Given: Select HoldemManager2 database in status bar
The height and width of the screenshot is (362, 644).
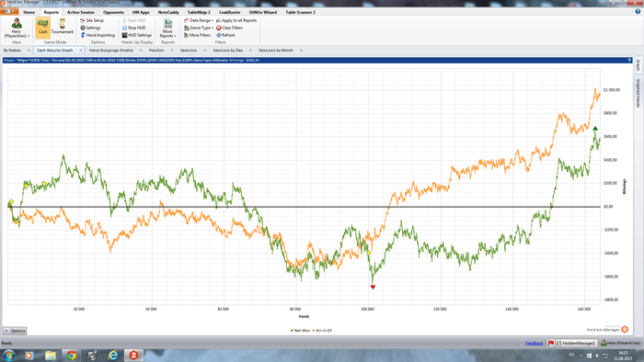Looking at the screenshot, I should (576, 343).
